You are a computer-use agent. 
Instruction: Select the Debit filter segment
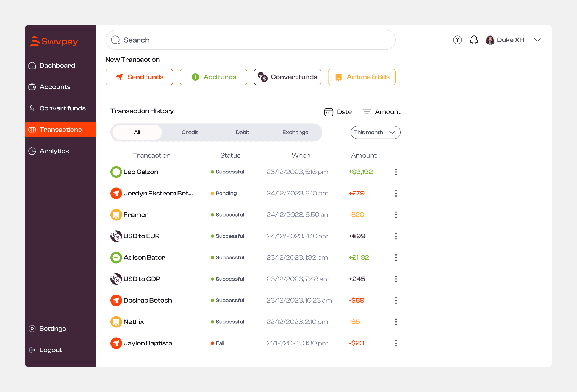pyautogui.click(x=242, y=133)
